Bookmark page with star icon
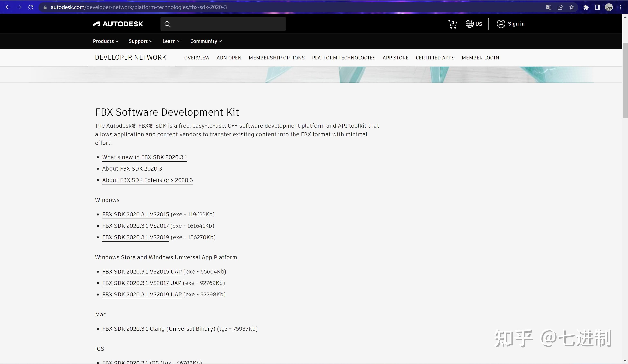The width and height of the screenshot is (628, 364). point(572,7)
